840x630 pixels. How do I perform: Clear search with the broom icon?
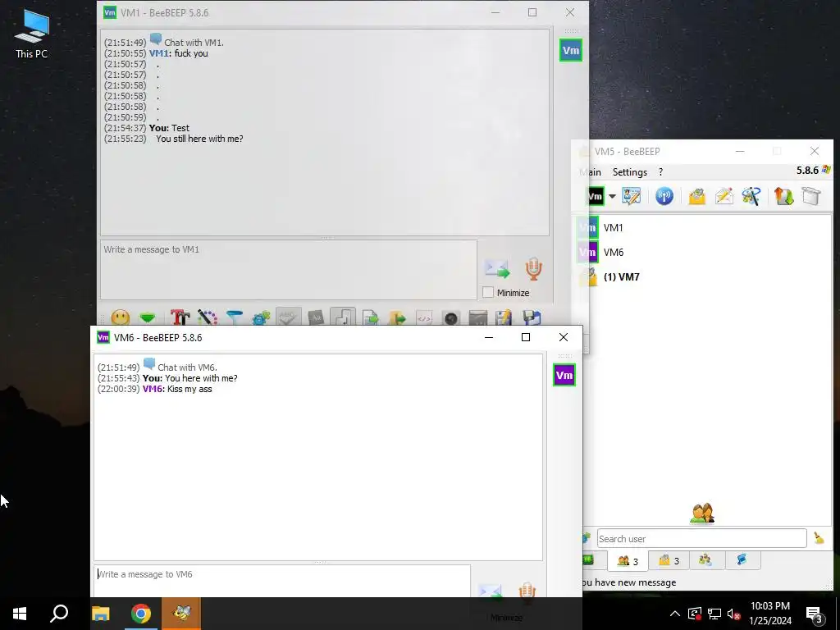819,538
